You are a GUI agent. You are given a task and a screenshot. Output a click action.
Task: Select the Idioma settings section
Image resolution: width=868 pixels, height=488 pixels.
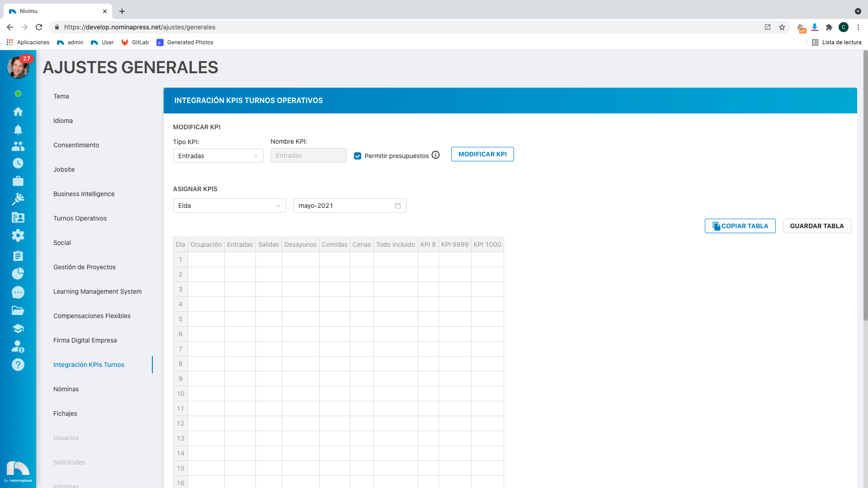click(63, 121)
